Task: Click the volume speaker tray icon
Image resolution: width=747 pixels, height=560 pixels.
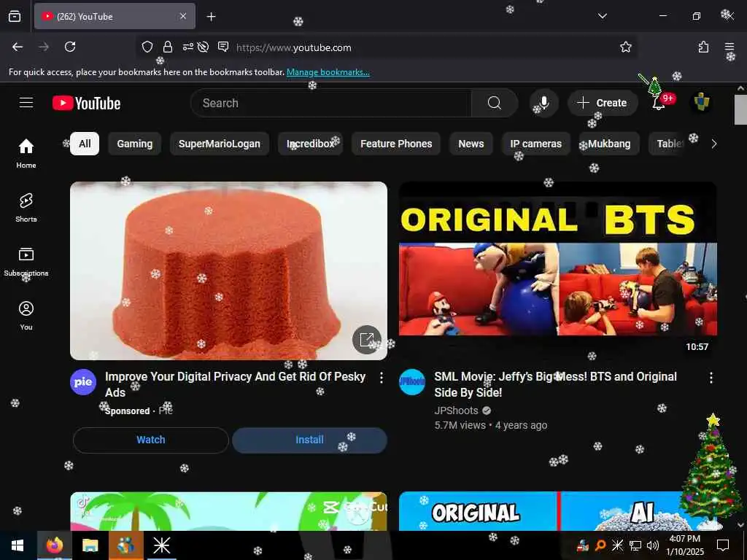Action: tap(653, 545)
